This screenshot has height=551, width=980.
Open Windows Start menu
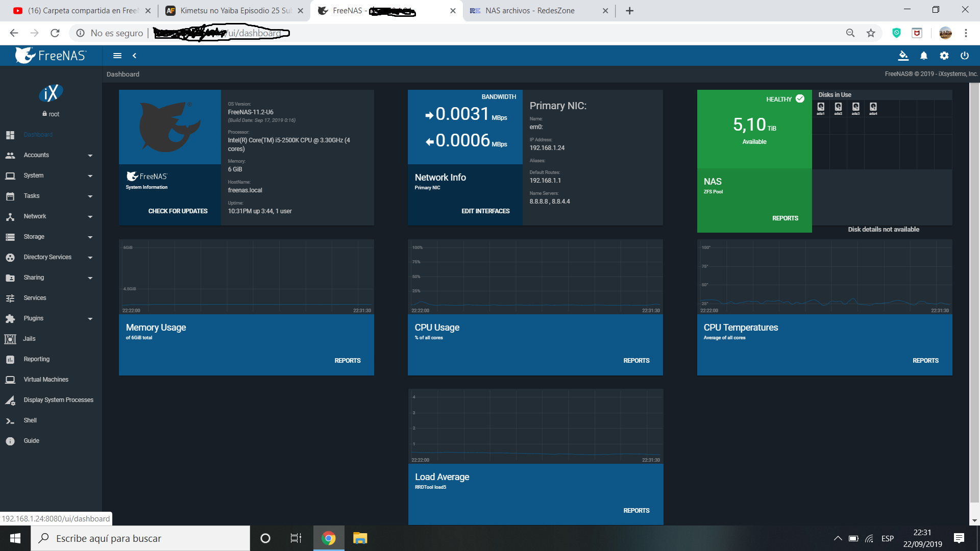[x=15, y=538]
